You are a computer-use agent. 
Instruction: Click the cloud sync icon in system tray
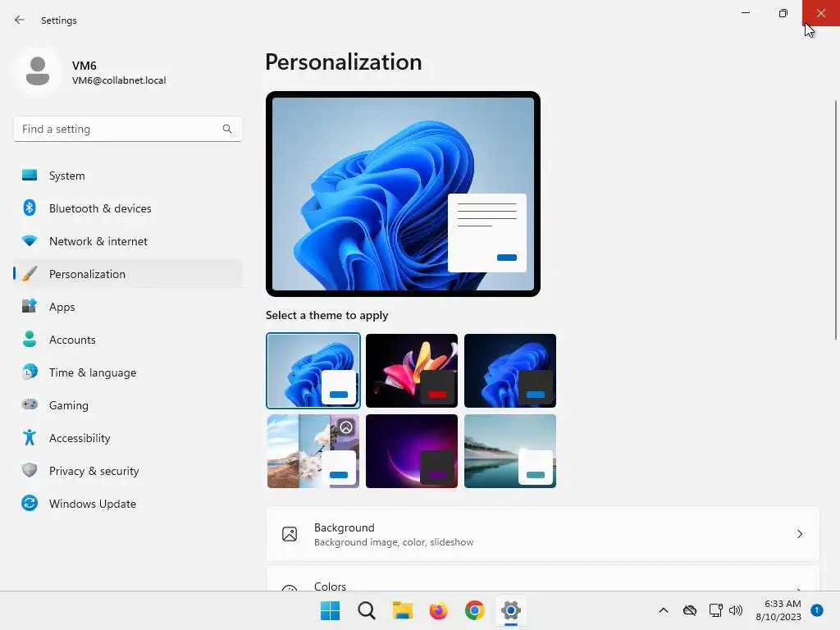689,610
